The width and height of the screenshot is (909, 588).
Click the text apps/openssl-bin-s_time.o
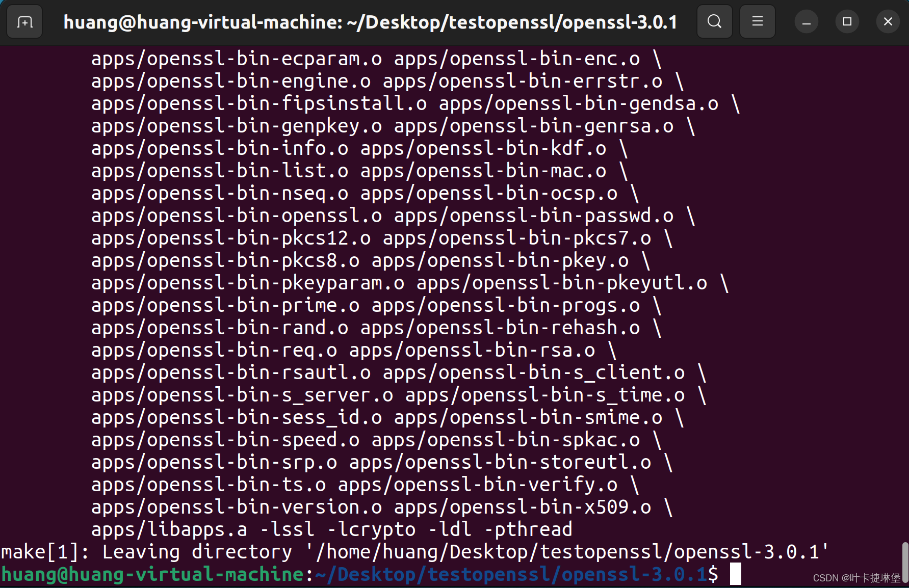545,395
